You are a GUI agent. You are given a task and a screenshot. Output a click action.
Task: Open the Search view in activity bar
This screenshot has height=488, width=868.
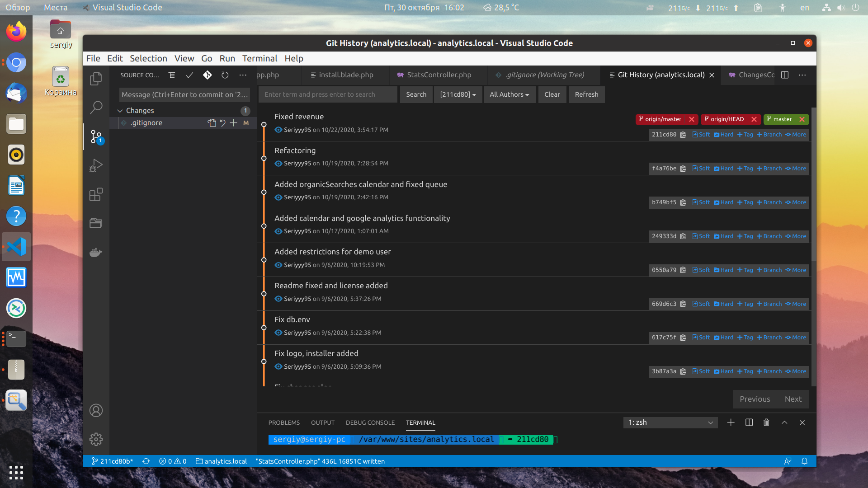(96, 107)
